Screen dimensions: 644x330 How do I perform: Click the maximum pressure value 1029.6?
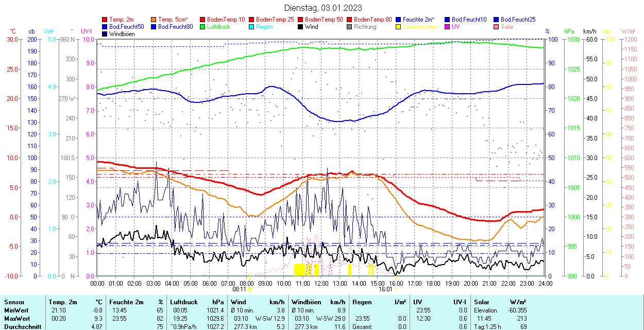(215, 319)
